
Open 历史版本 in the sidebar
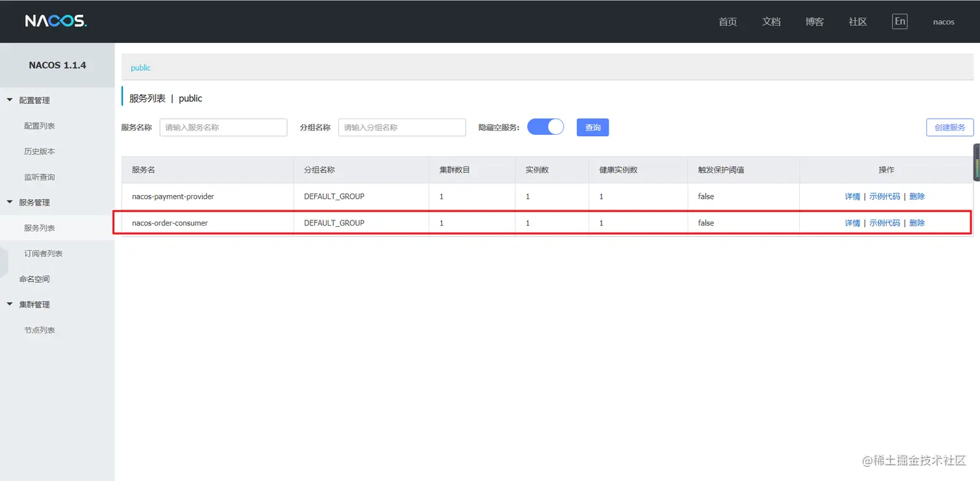[x=40, y=152]
